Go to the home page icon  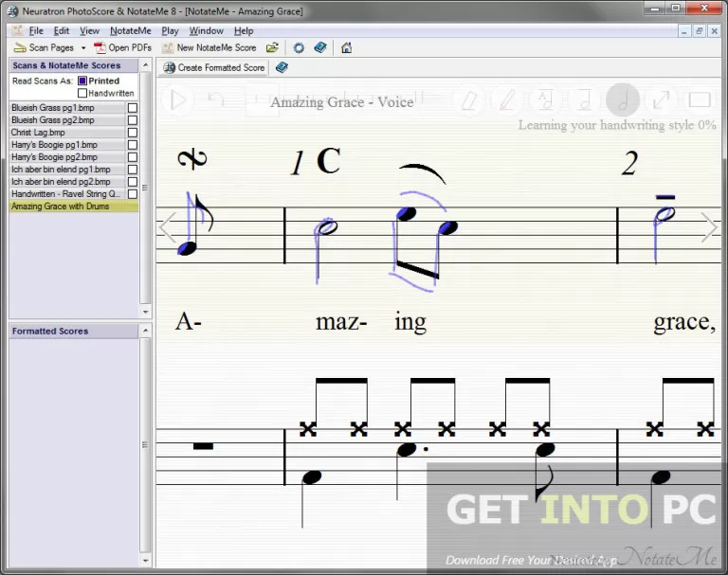(x=346, y=47)
